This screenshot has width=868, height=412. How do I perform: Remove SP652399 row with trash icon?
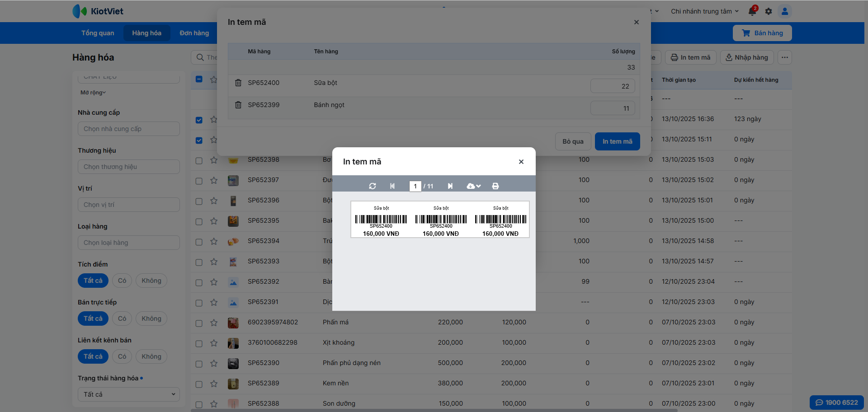(238, 105)
